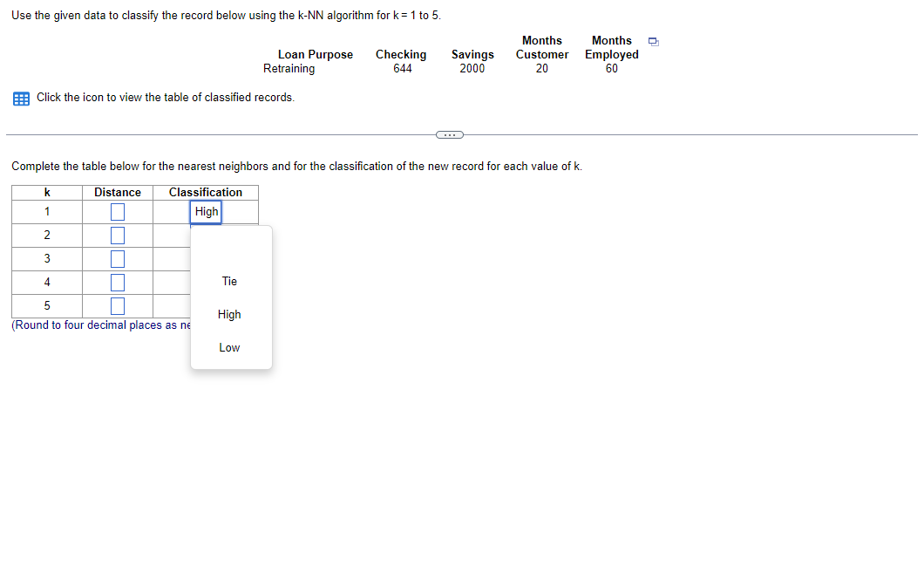This screenshot has width=924, height=574.
Task: Click the pop-out icon beside Months Employed
Action: [x=653, y=40]
